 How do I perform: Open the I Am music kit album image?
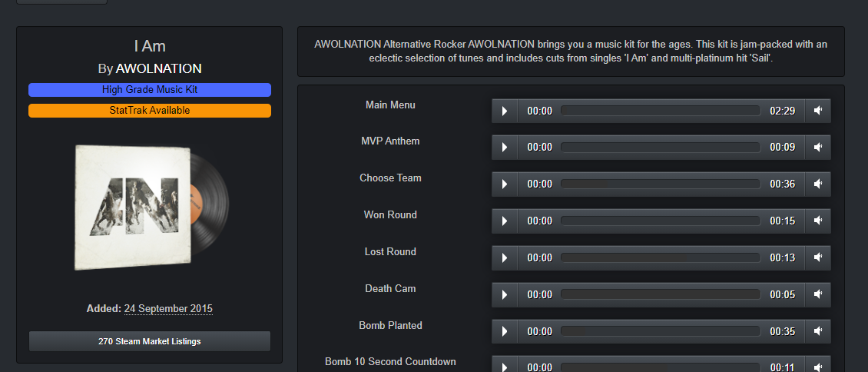click(x=151, y=207)
